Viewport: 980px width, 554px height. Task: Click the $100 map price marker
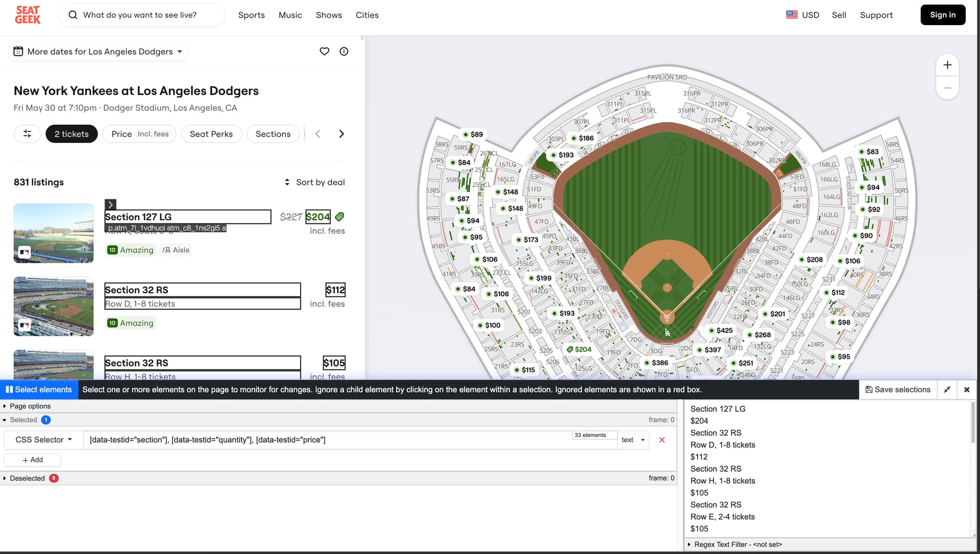coord(488,325)
